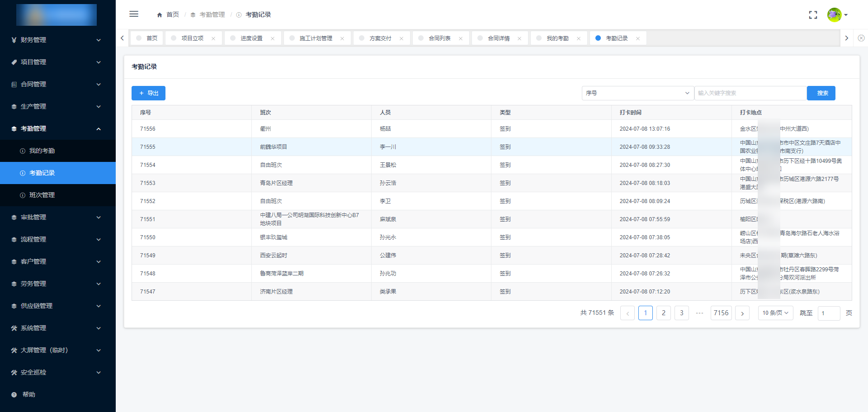Image resolution: width=868 pixels, height=412 pixels.
Task: Open the user avatar menu
Action: [837, 15]
